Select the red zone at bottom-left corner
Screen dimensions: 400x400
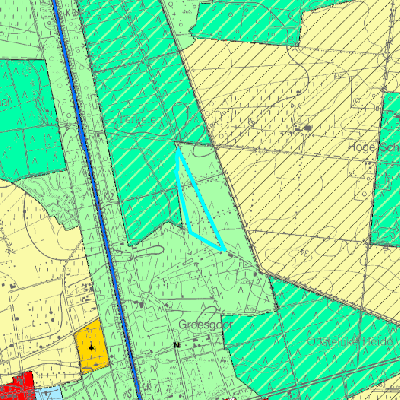pos(17,387)
